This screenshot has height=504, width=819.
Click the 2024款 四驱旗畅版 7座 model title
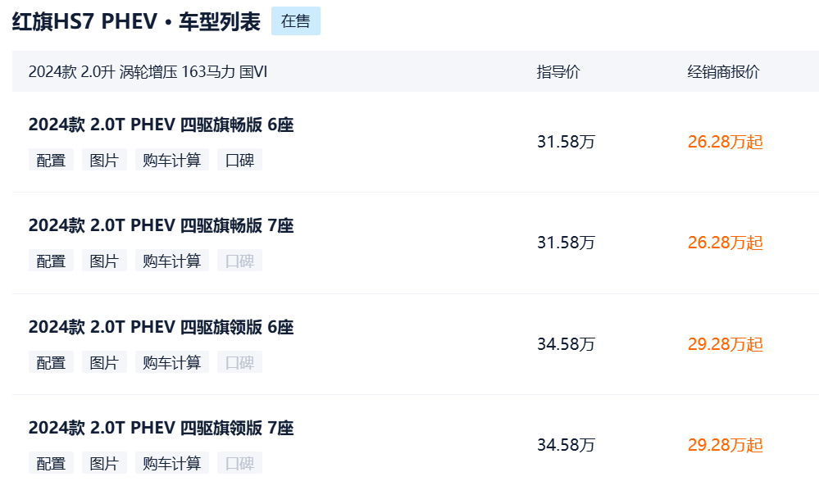(161, 225)
